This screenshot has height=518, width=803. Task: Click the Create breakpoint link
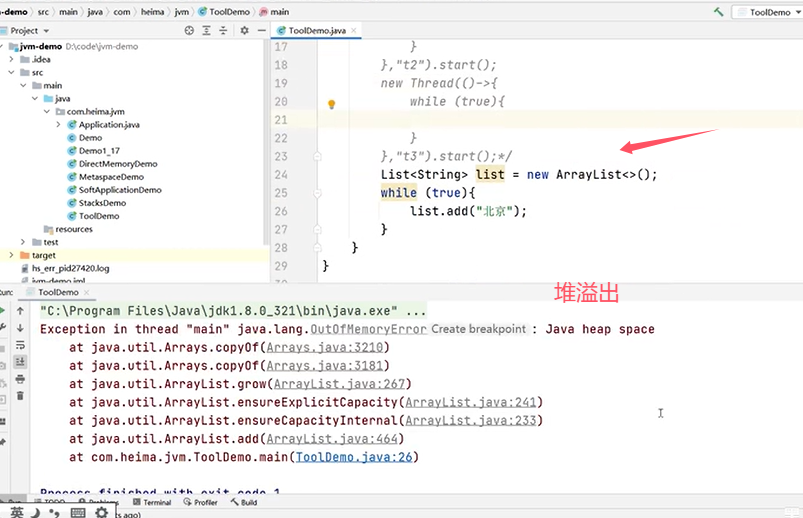tap(478, 329)
